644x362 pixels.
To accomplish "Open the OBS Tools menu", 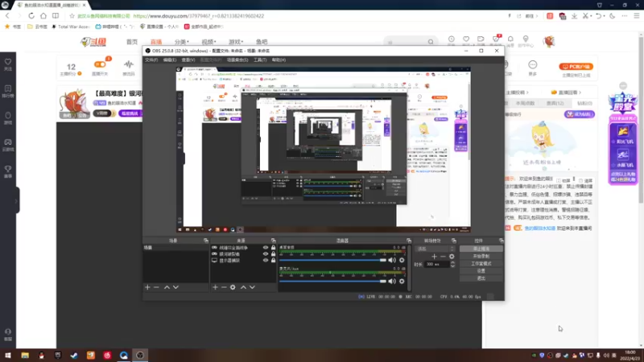I will click(x=260, y=60).
